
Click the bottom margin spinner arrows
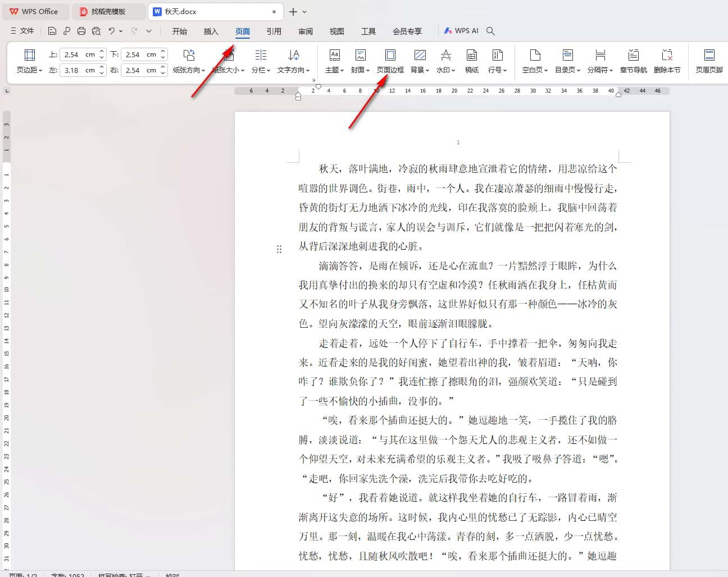point(163,54)
